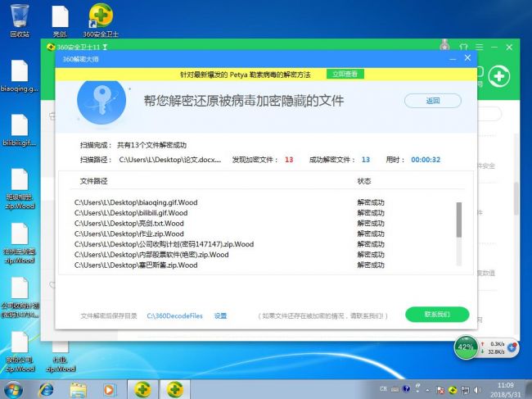Select the biaoqing.g... desktop file
The image size is (532, 399).
(20, 76)
